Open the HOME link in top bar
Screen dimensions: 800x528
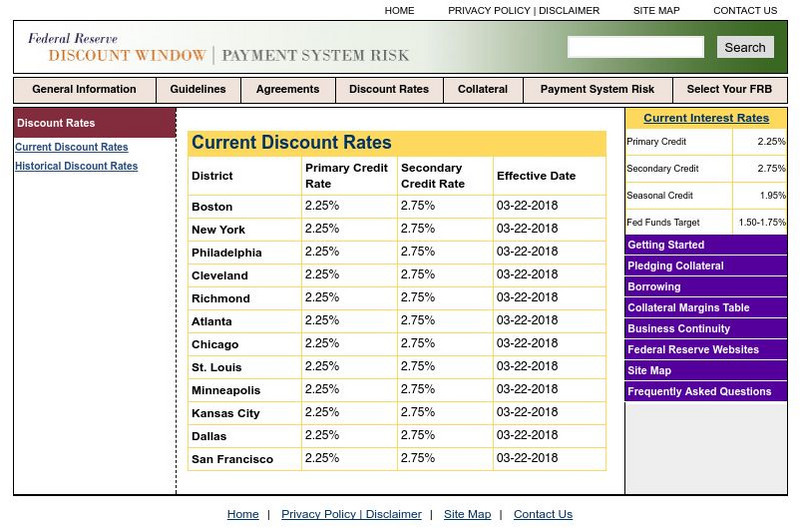[x=399, y=11]
